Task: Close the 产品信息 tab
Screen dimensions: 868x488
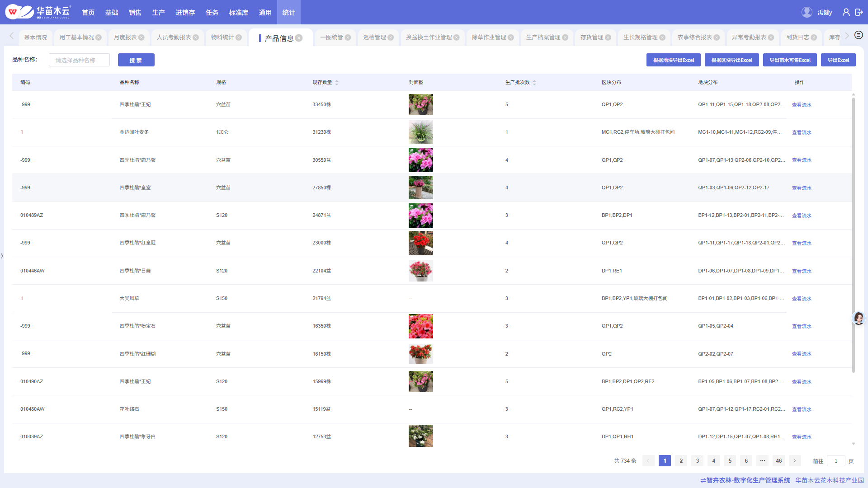Action: (x=299, y=38)
